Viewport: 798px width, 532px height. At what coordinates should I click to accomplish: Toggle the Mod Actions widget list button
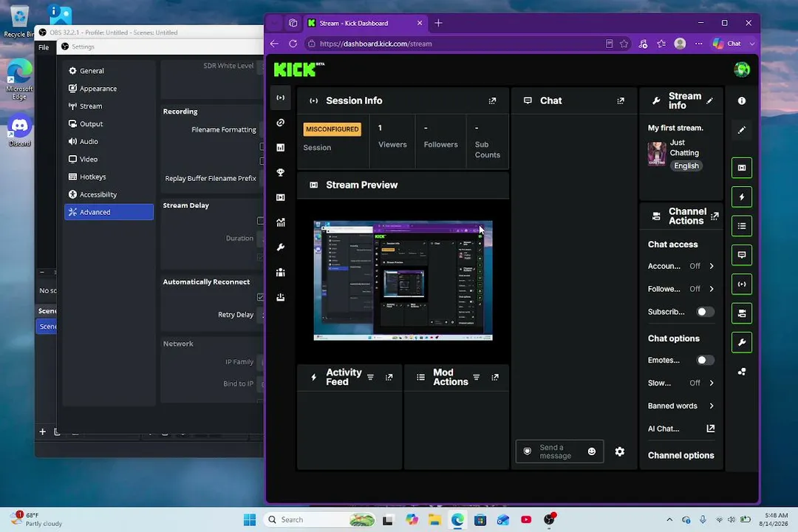[x=742, y=226]
